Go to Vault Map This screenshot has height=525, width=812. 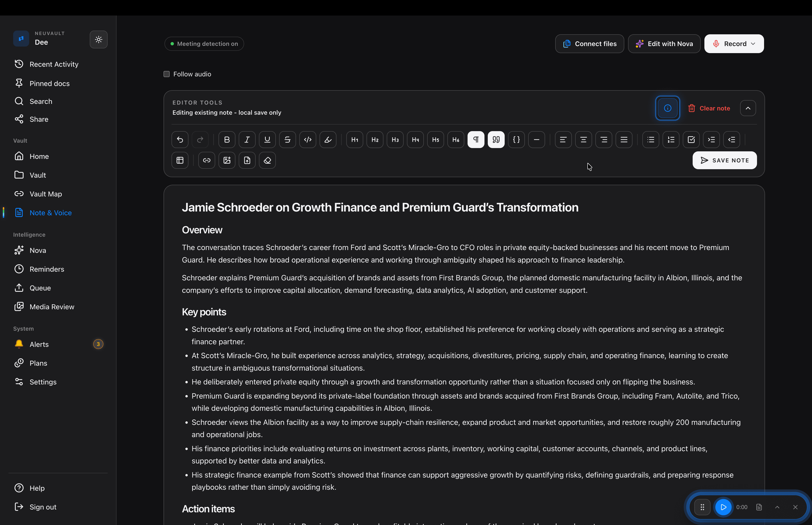tap(46, 194)
